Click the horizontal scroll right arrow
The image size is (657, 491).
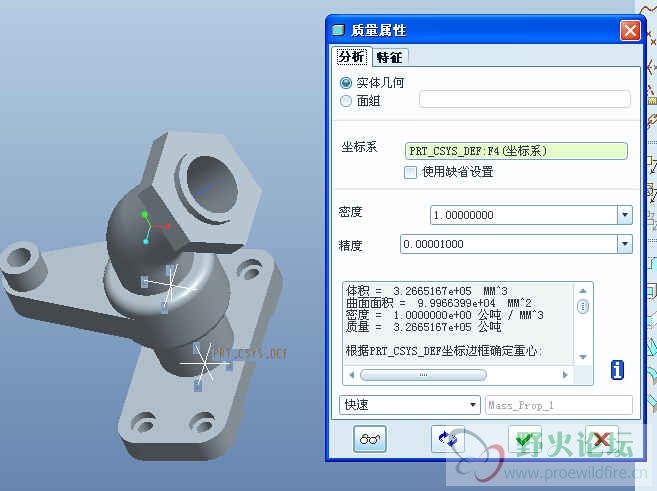pyautogui.click(x=565, y=375)
